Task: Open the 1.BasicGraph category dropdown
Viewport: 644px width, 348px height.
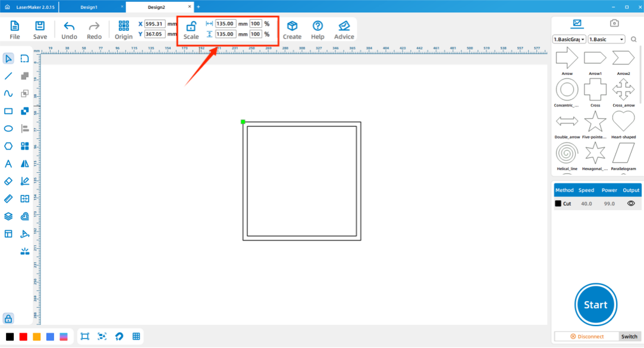Action: click(x=569, y=39)
